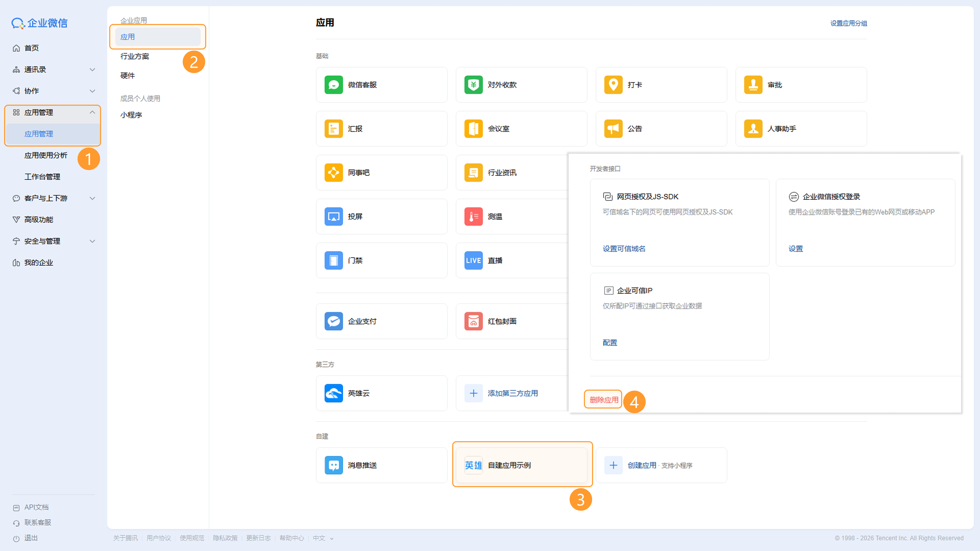Open the 微信客服 app icon
Viewport: 980px width, 551px height.
click(333, 85)
